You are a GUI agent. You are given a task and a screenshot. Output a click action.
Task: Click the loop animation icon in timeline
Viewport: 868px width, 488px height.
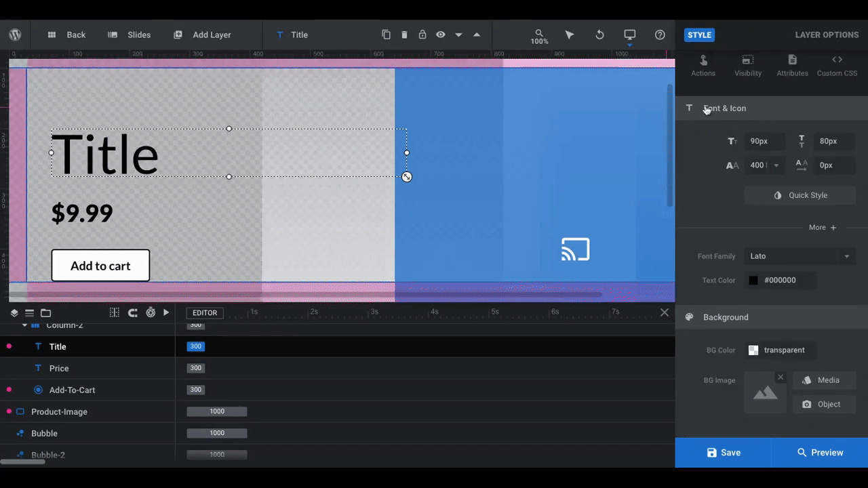tap(133, 312)
